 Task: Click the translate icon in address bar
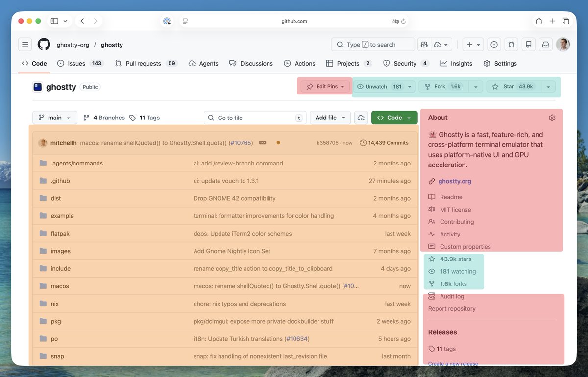pos(395,21)
